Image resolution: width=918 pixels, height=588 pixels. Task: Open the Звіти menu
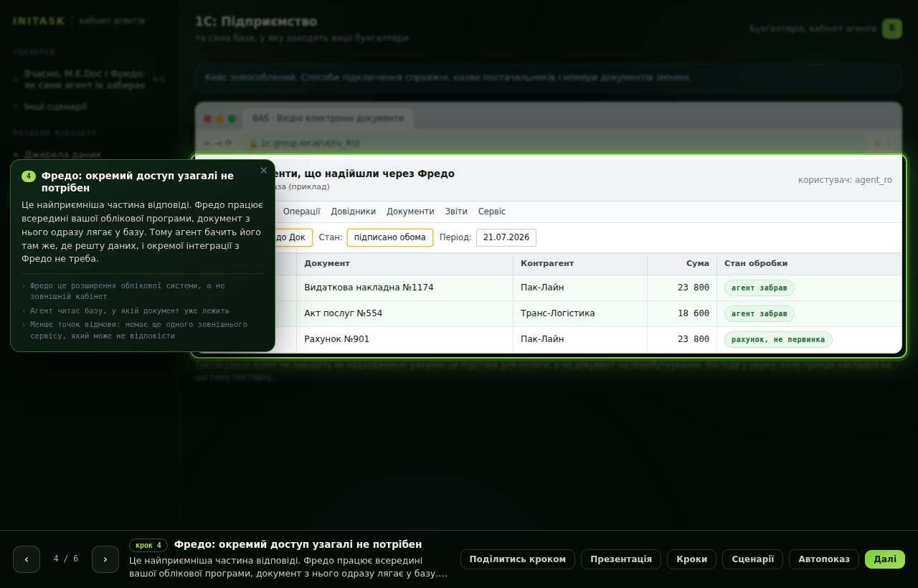tap(456, 212)
